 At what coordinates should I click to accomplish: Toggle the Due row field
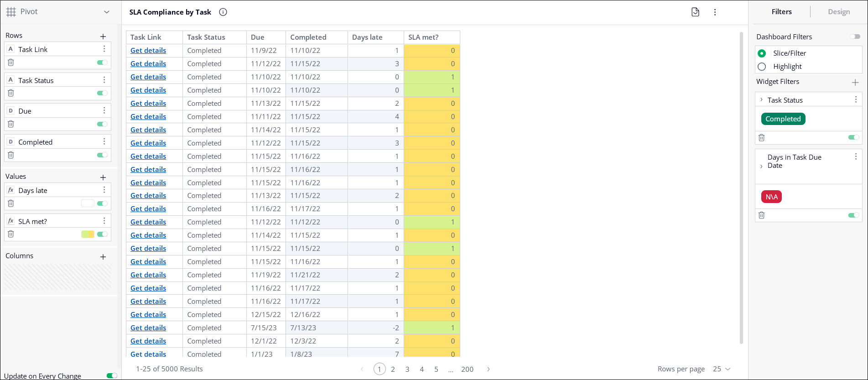tap(102, 124)
